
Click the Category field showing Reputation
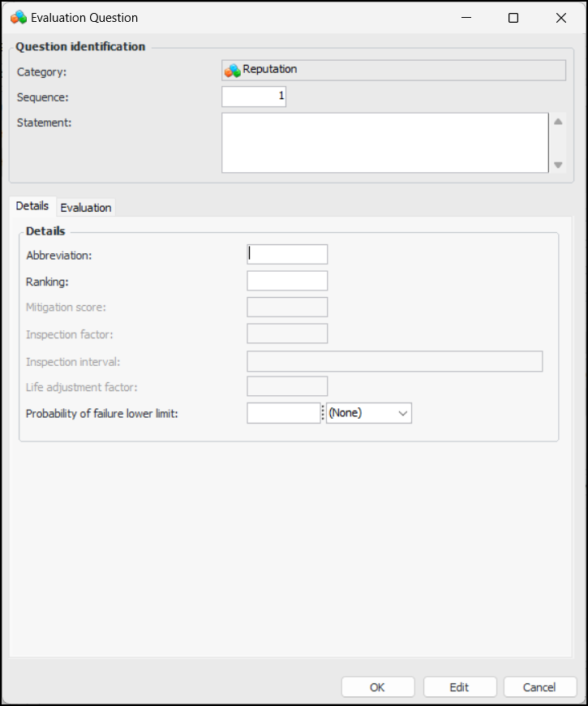coord(393,71)
